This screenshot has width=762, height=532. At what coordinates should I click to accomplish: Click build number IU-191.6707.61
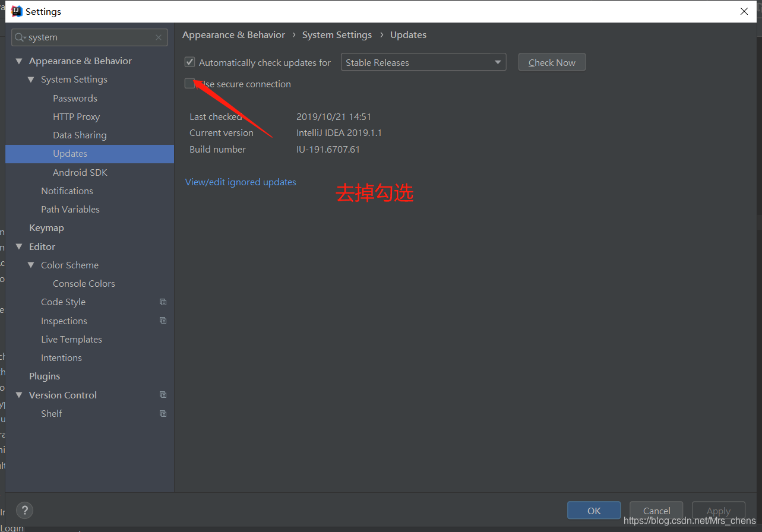(x=328, y=149)
